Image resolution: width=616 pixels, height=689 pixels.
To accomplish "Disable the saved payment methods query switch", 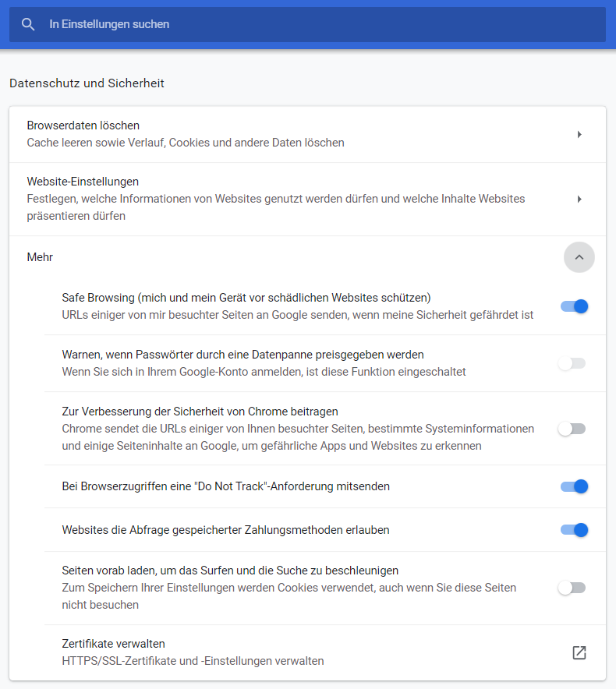I will [x=573, y=530].
